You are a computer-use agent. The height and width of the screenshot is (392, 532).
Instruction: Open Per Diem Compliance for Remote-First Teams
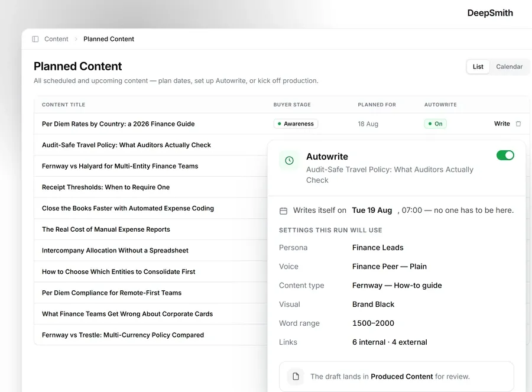[x=112, y=293]
